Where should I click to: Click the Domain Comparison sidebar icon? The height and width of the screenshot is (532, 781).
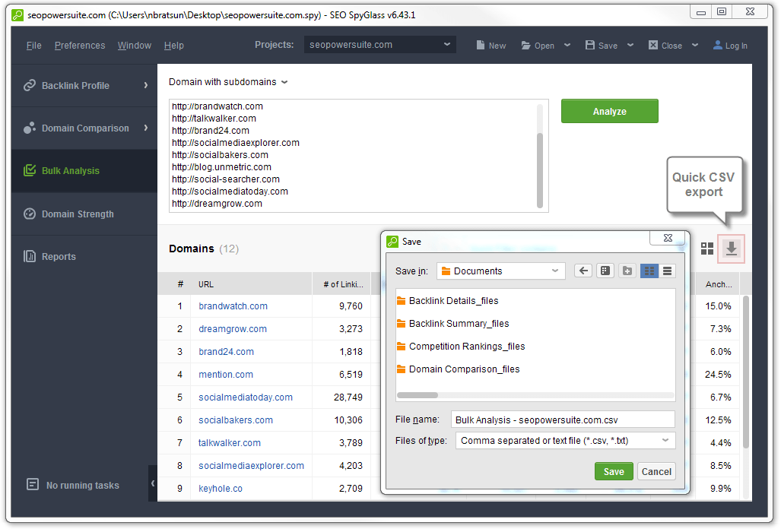pos(30,128)
